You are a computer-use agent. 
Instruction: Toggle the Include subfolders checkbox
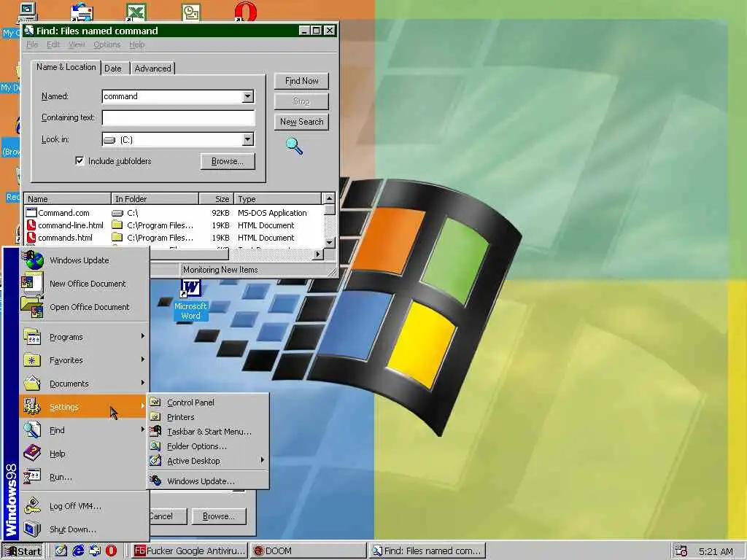pos(80,160)
